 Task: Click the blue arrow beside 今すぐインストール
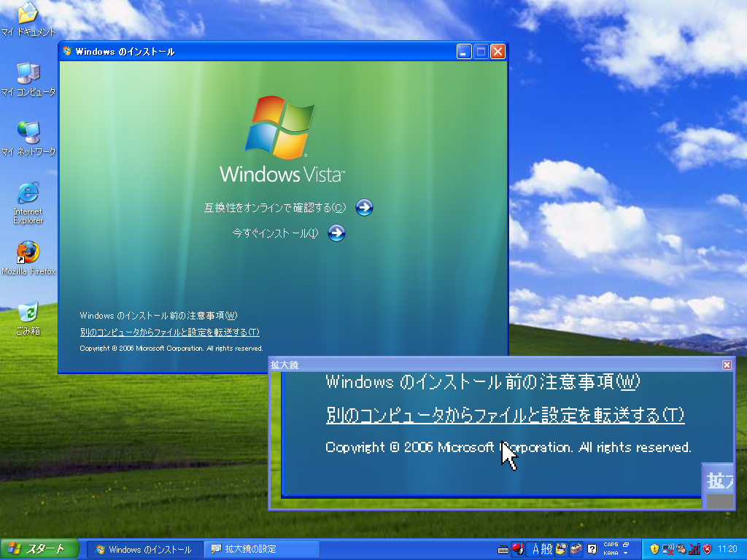(x=336, y=233)
